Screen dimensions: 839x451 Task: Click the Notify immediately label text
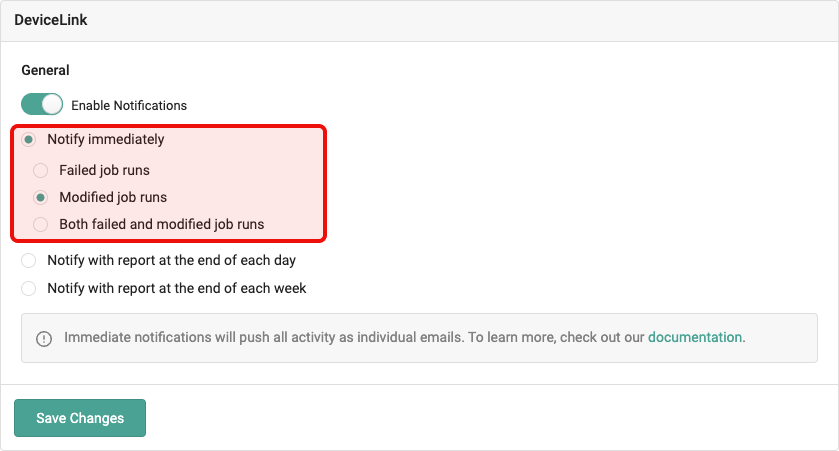click(x=106, y=140)
